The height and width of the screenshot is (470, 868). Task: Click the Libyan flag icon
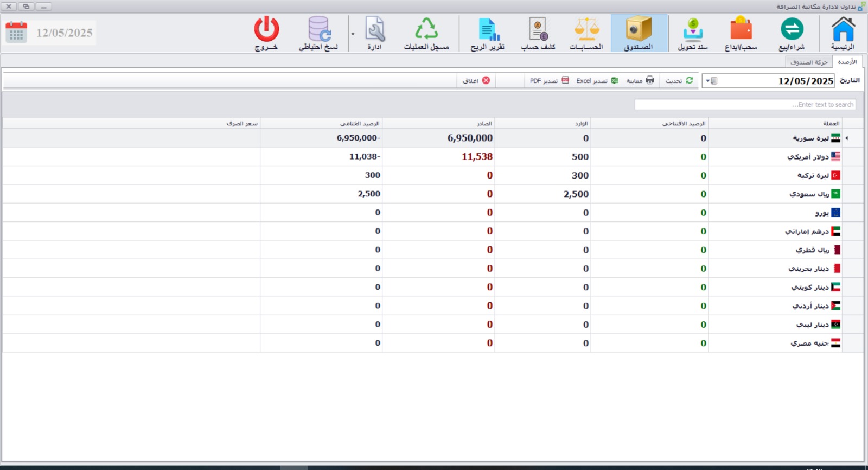835,324
